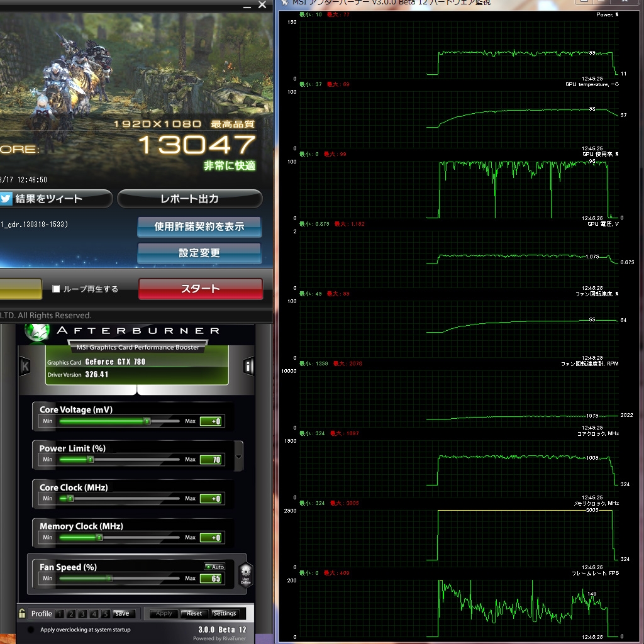Click the 3.0.0 Beta 12 version label

(x=222, y=629)
